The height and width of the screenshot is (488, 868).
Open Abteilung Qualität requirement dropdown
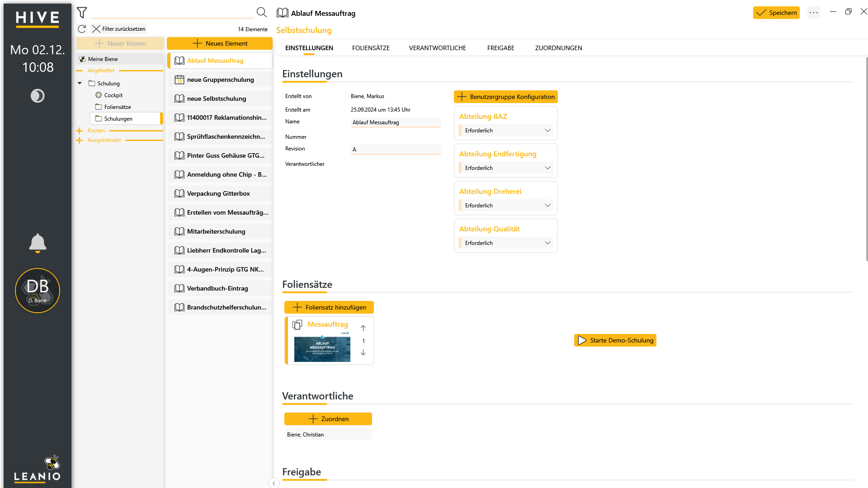[x=505, y=243]
